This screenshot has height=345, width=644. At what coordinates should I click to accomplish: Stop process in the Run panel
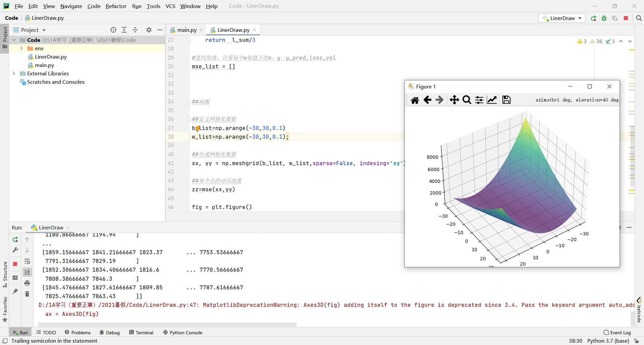point(15,264)
